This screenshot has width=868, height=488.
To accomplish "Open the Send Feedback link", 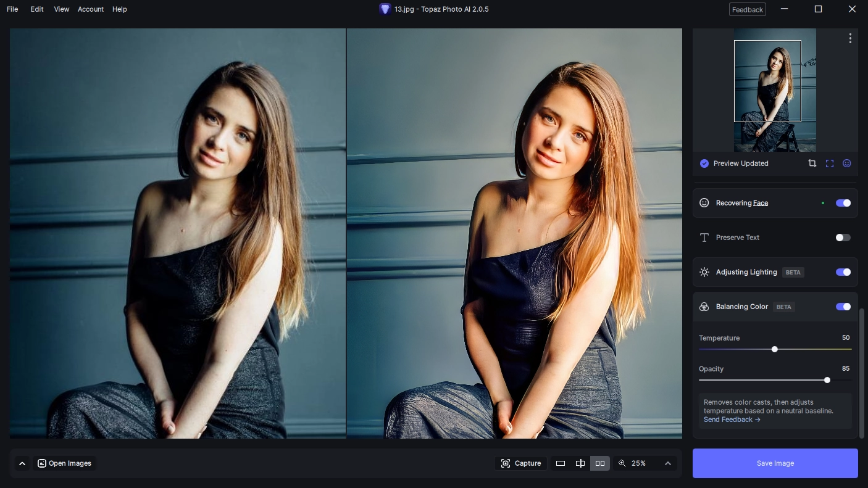I will click(x=732, y=420).
